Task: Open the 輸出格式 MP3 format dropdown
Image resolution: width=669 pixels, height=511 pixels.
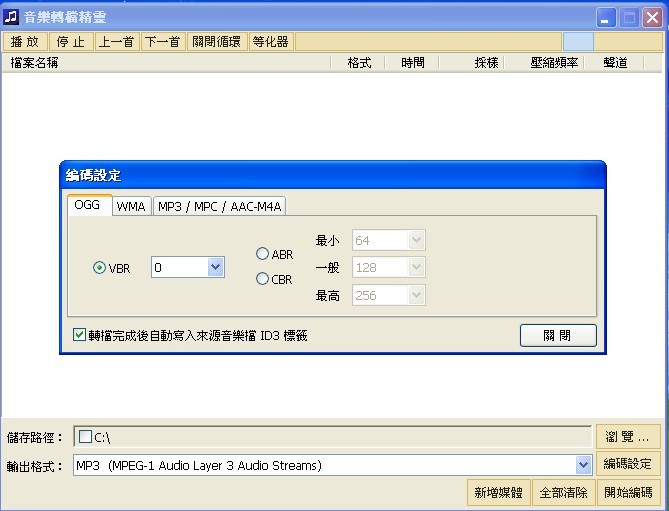Action: pyautogui.click(x=584, y=465)
